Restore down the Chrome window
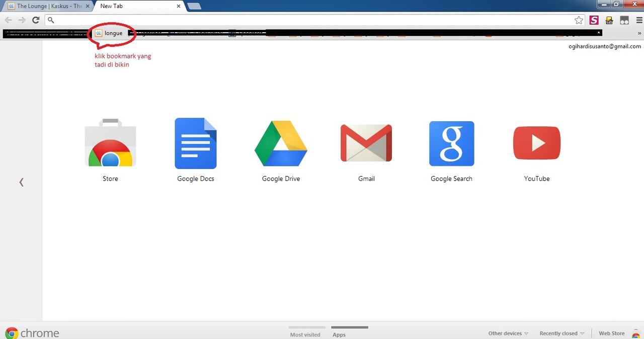Image resolution: width=644 pixels, height=339 pixels. pos(616,4)
